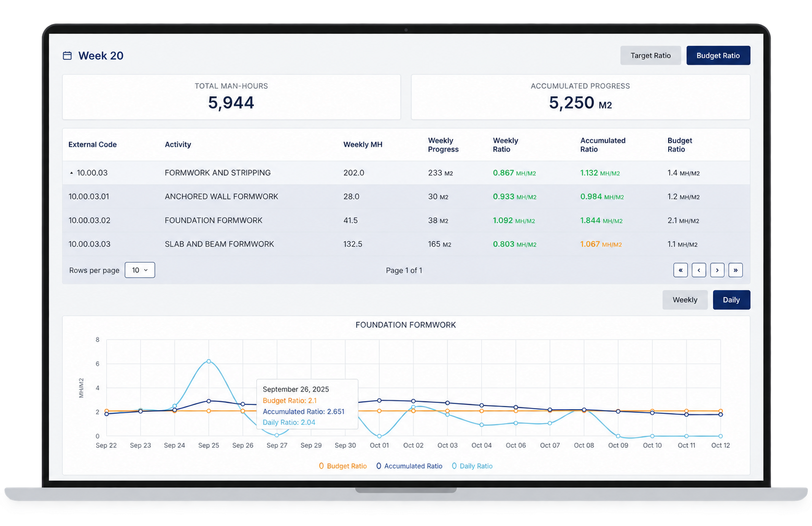Click the Weekly MH column header
This screenshot has width=812, height=526.
(x=363, y=144)
